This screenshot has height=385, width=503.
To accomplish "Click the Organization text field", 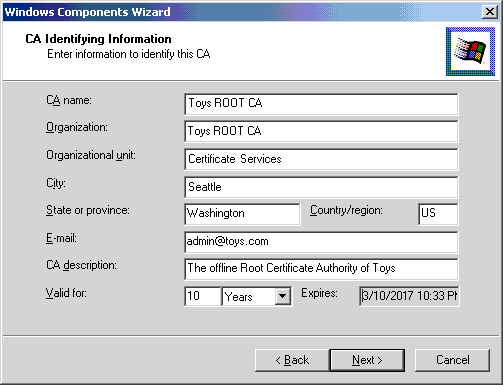I will [x=321, y=132].
